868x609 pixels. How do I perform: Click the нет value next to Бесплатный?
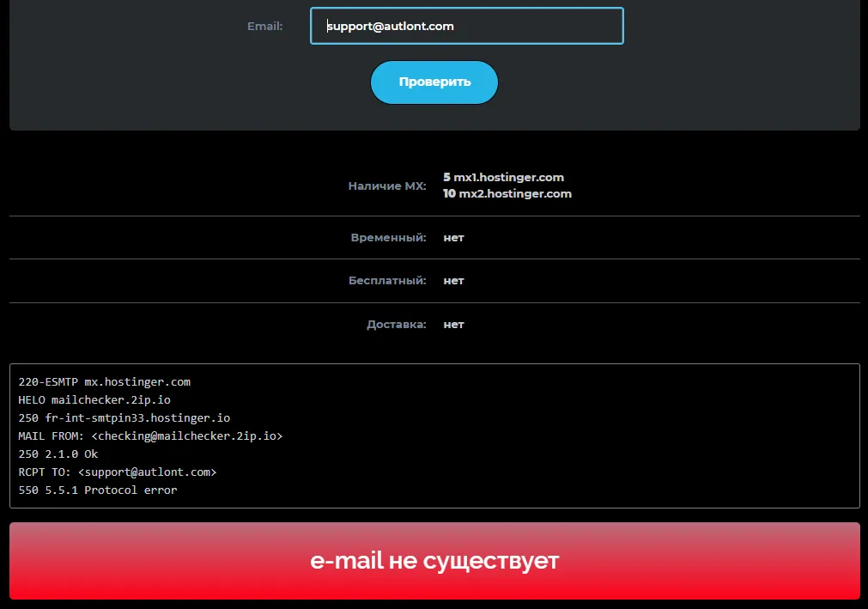tap(453, 281)
